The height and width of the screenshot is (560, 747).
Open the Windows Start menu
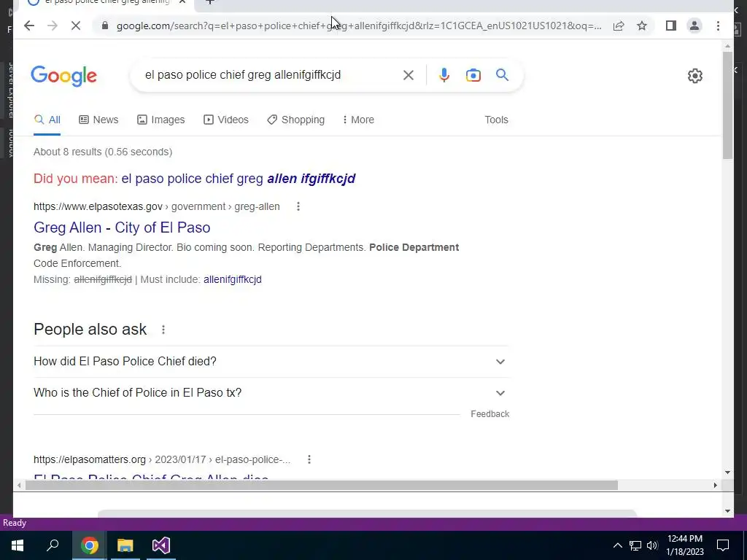point(18,545)
